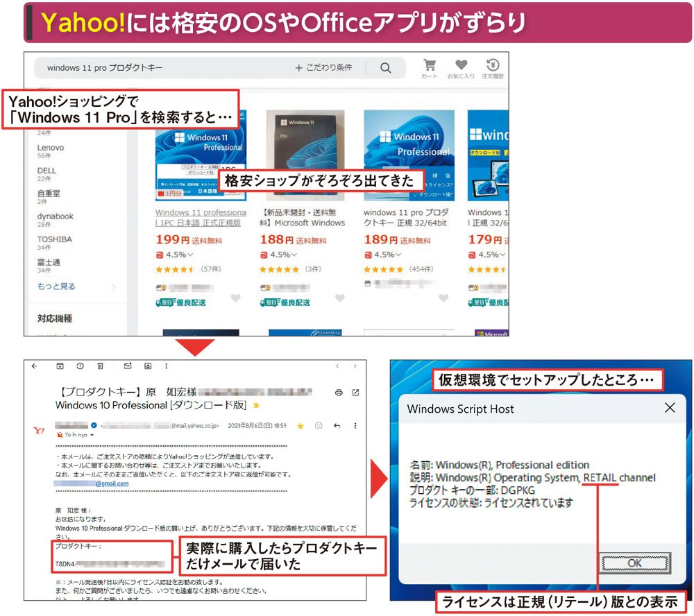Open email in new window icon
The height and width of the screenshot is (616, 694).
point(355,393)
